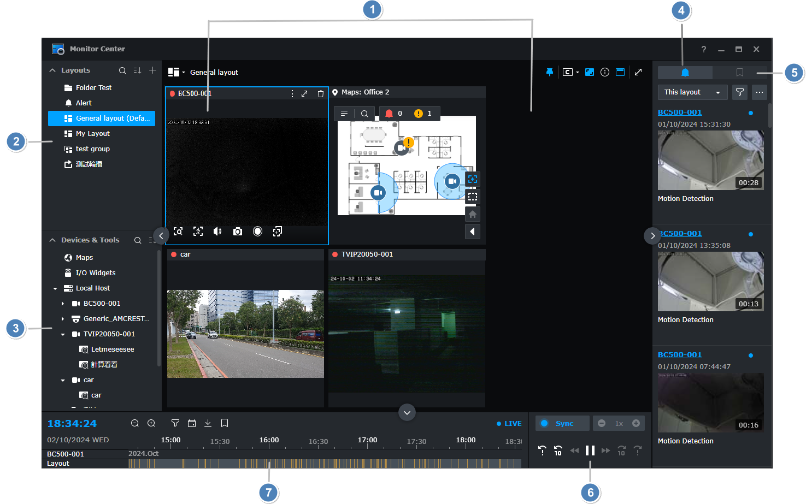
Task: Pause playback
Action: pos(590,450)
